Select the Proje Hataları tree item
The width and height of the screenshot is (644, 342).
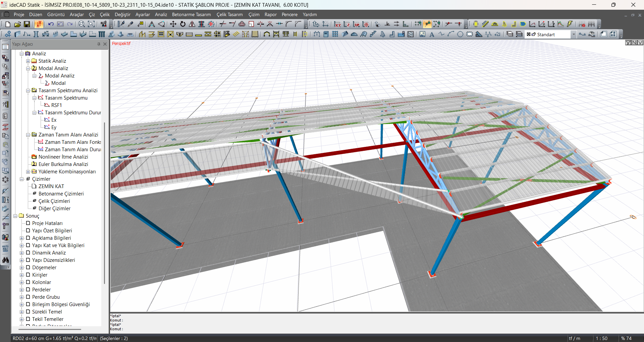(x=47, y=223)
